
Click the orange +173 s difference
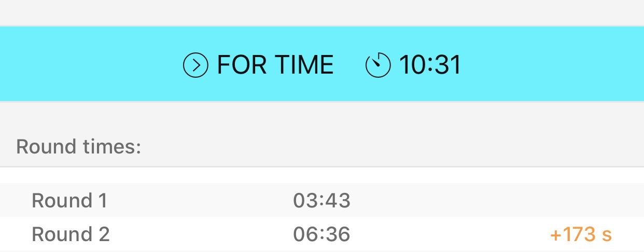coord(581,234)
